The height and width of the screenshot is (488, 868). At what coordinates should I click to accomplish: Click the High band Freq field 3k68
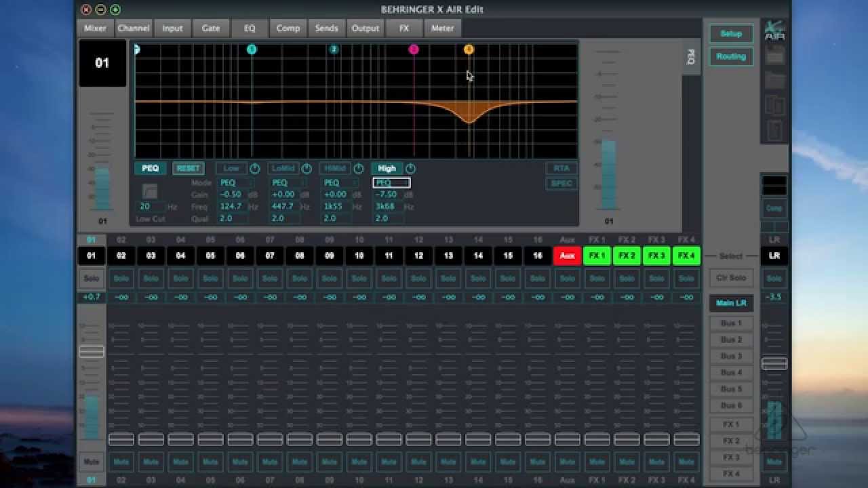390,206
